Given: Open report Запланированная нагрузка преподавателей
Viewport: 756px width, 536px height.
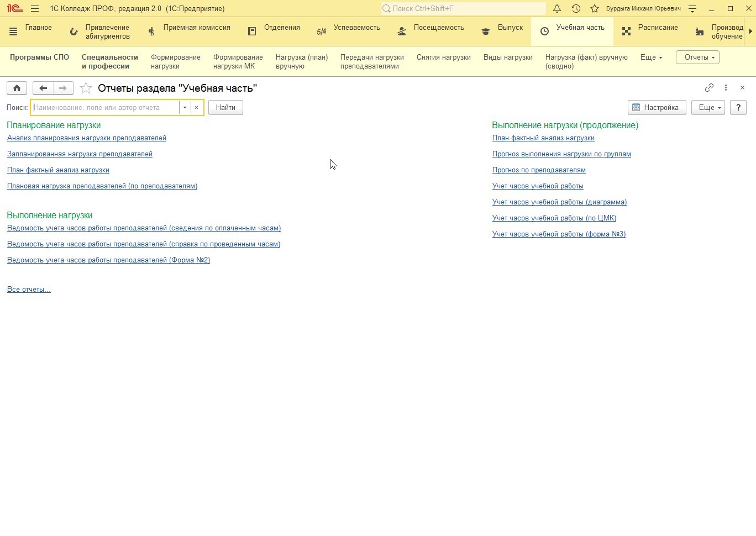Looking at the screenshot, I should click(x=80, y=154).
